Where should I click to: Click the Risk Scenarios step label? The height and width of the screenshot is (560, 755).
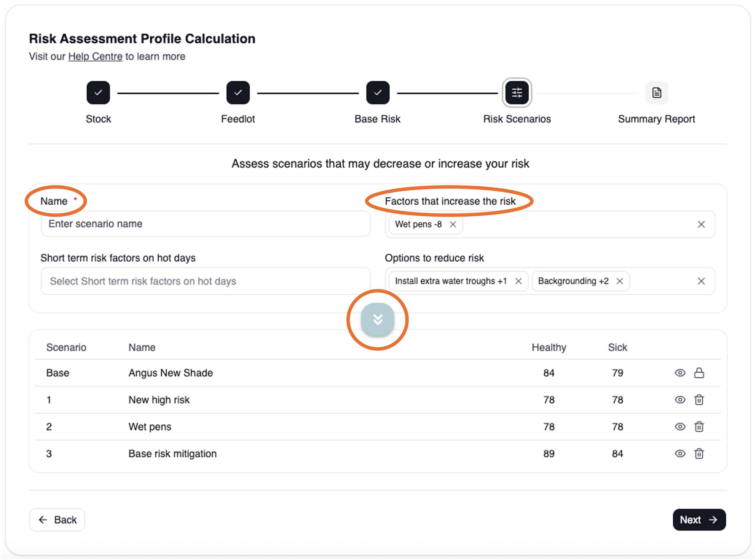click(517, 119)
